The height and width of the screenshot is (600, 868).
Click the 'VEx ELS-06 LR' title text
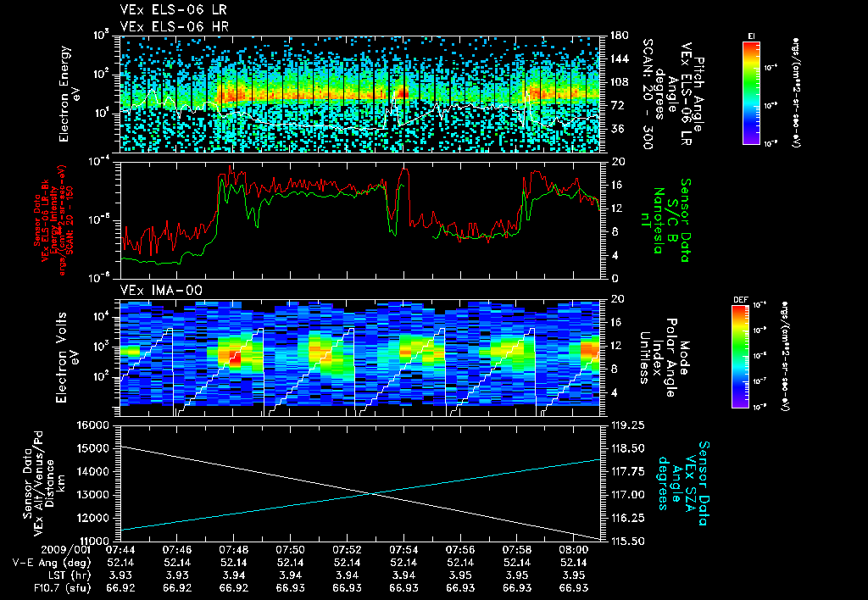173,10
